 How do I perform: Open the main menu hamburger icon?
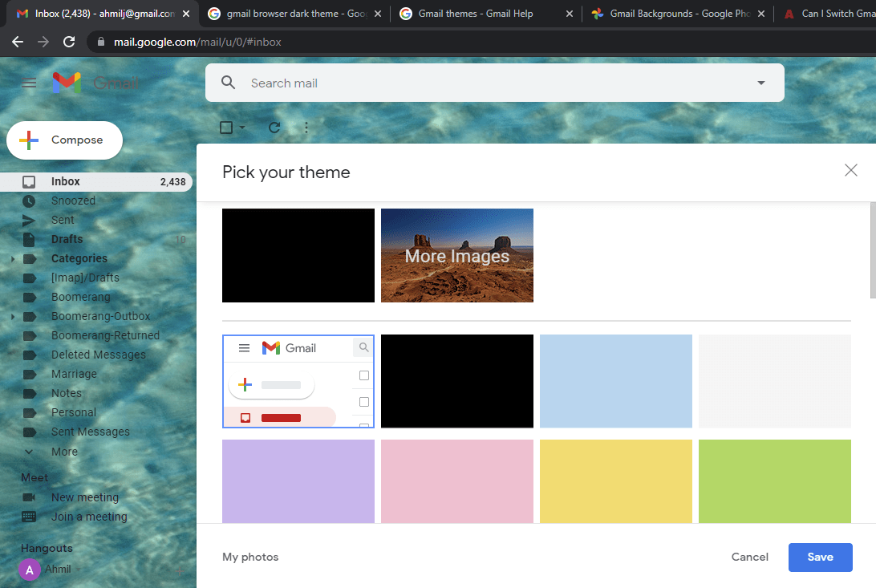click(x=29, y=83)
